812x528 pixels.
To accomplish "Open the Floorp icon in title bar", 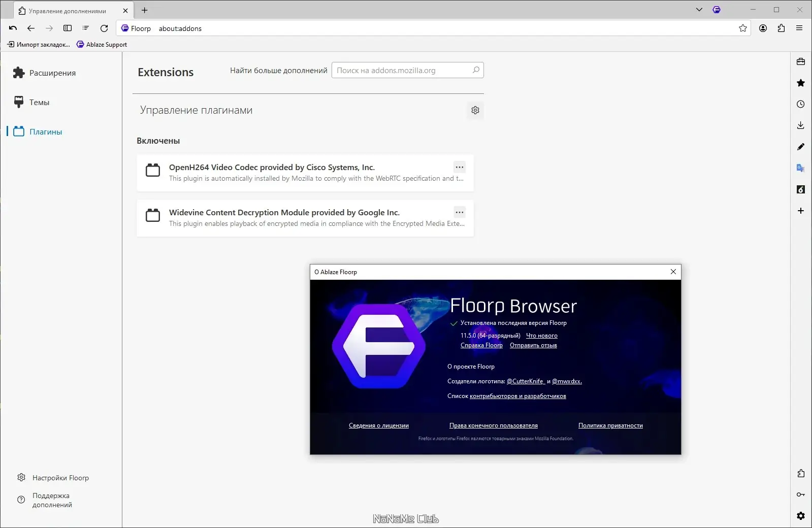I will point(717,10).
